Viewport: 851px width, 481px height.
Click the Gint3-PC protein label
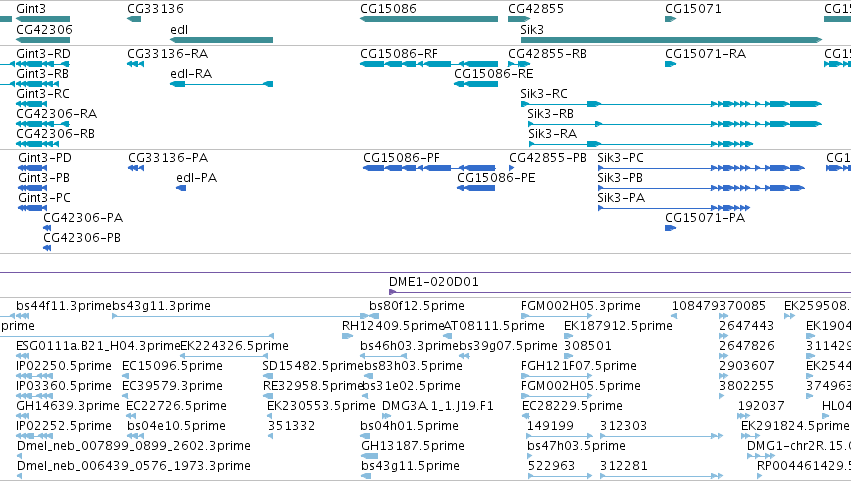[45, 198]
